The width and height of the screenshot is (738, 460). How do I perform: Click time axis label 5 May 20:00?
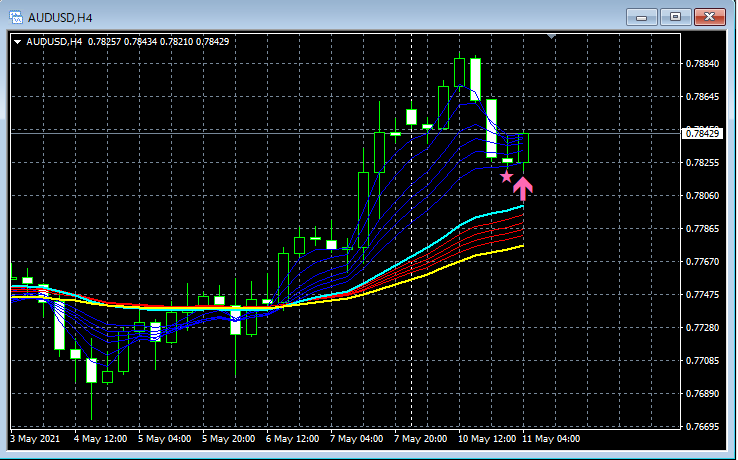coord(228,439)
